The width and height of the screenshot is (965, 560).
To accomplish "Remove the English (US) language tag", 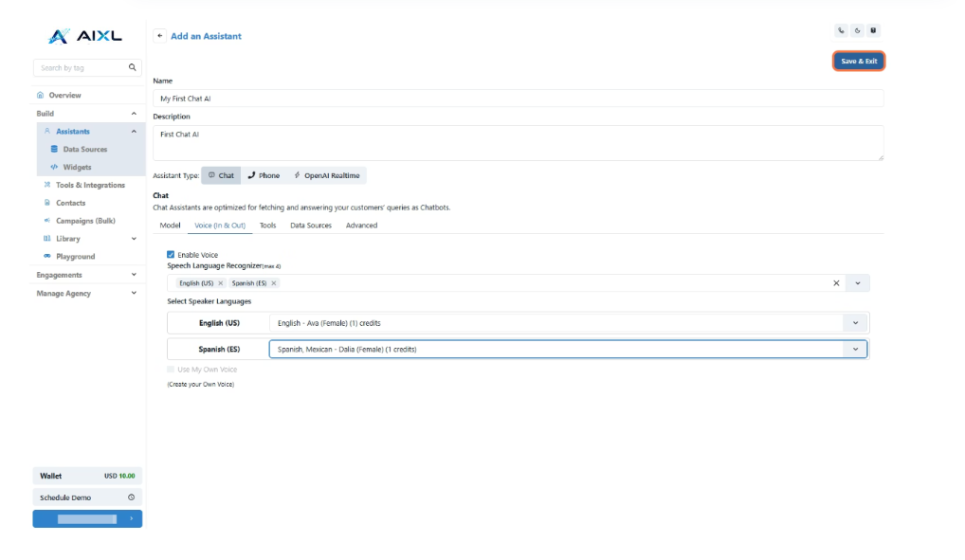I will coord(220,283).
